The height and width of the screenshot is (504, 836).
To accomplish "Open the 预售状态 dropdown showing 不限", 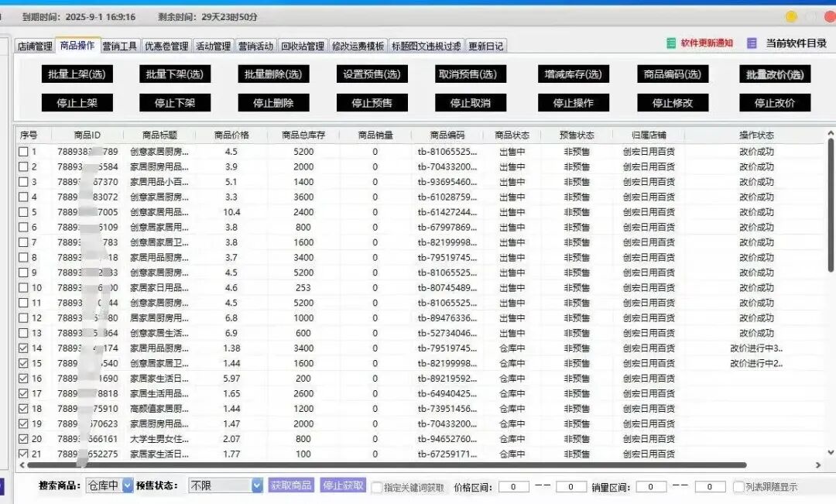I will click(x=225, y=485).
